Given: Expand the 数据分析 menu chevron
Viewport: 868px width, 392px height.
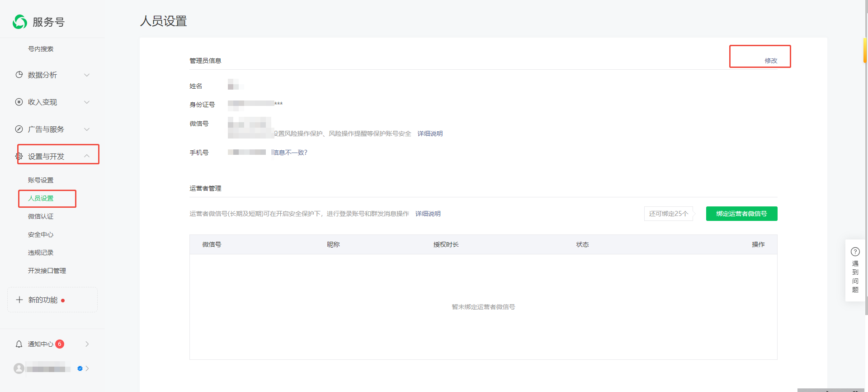Looking at the screenshot, I should pos(87,75).
